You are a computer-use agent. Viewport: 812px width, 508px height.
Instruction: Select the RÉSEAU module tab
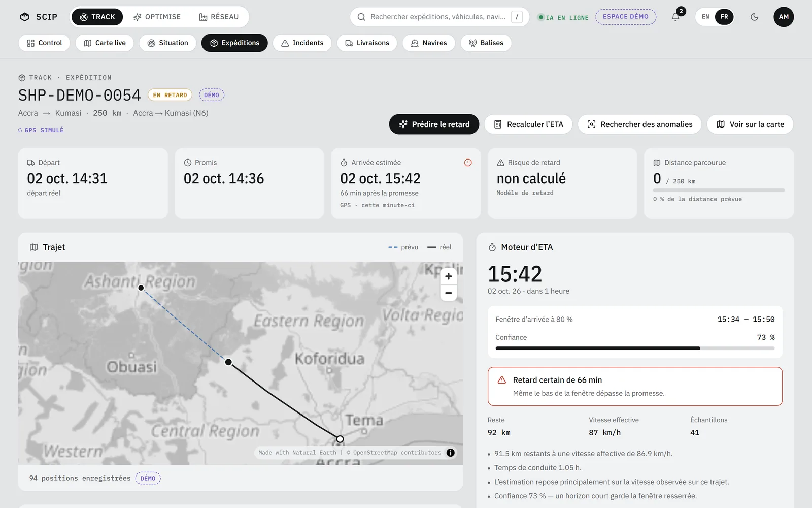point(219,17)
